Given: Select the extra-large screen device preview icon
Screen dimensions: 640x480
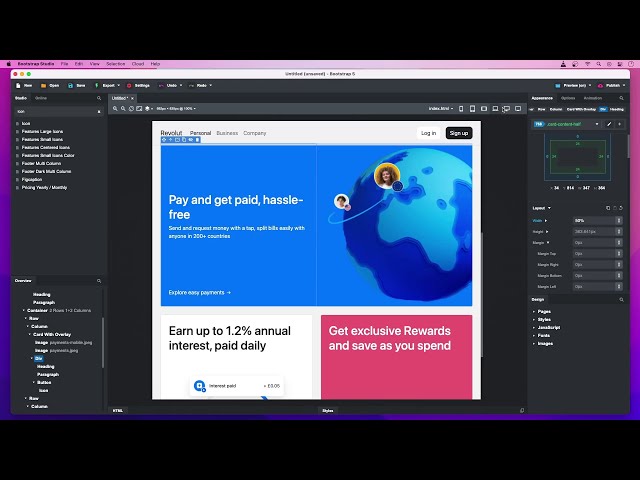Looking at the screenshot, I should 518,109.
